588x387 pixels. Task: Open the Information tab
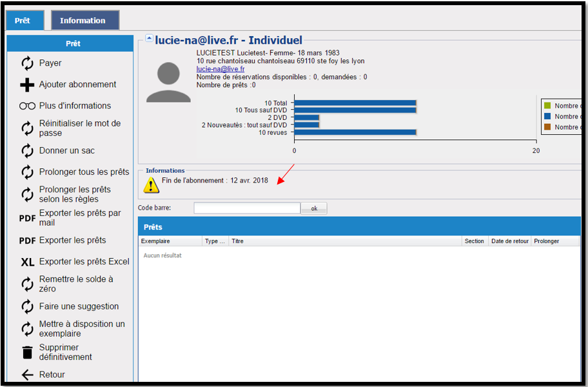85,21
